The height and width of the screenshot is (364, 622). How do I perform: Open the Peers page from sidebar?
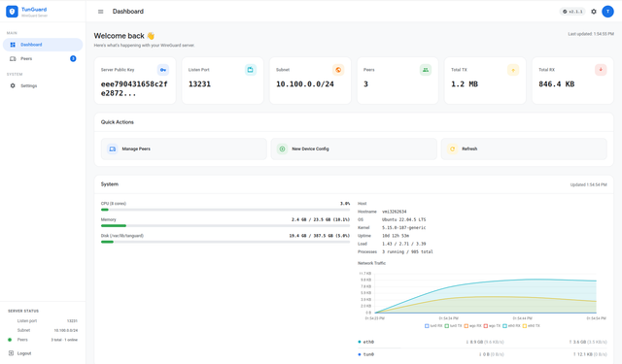(x=43, y=58)
